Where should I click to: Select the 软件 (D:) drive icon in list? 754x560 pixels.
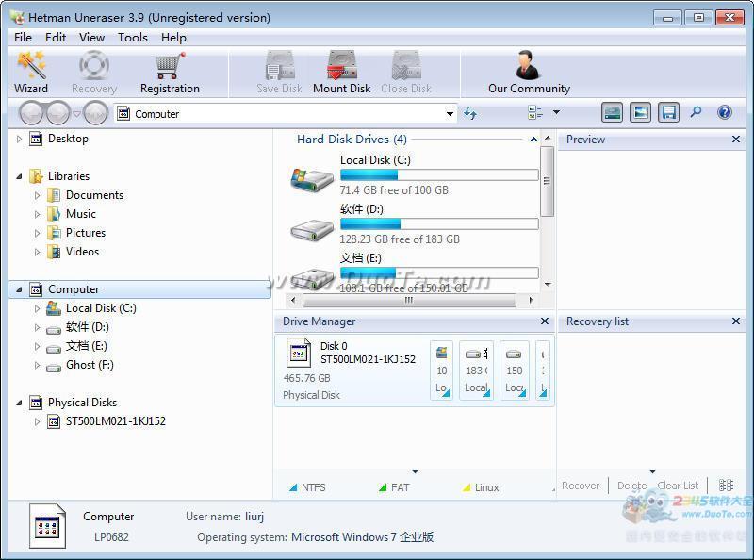(312, 231)
